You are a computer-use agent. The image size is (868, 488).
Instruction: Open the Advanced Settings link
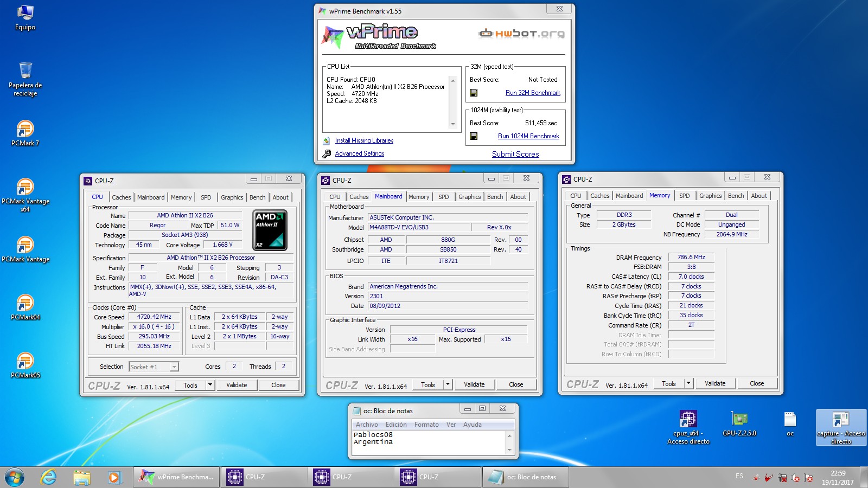[360, 153]
